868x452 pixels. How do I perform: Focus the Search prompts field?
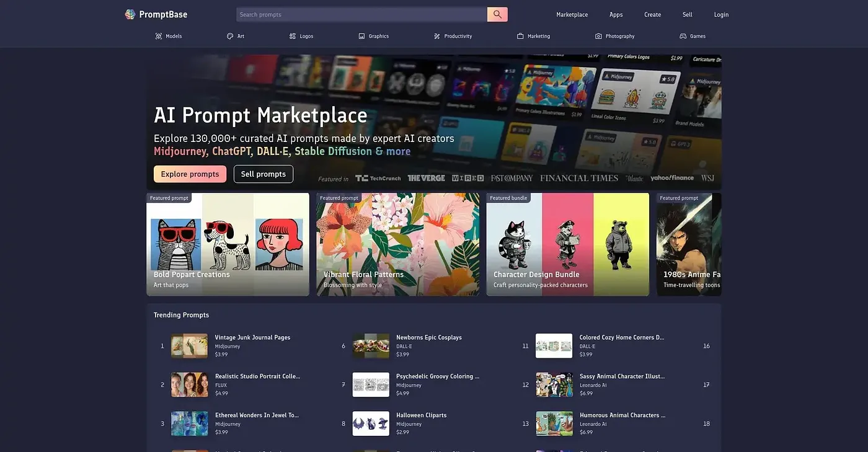(x=361, y=14)
